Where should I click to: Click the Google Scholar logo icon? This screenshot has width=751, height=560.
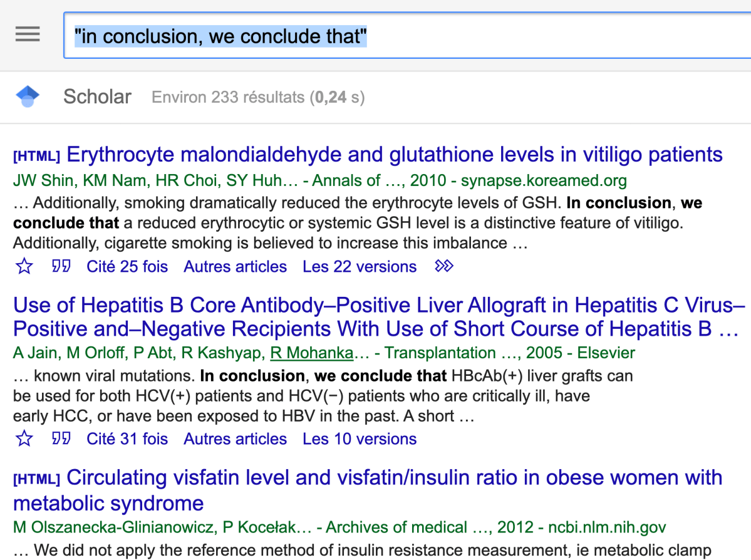(x=28, y=96)
